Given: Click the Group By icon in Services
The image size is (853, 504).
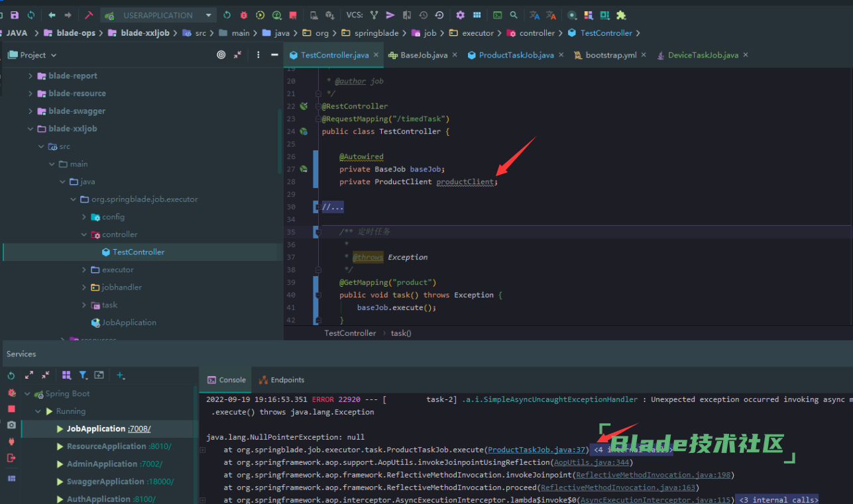Looking at the screenshot, I should point(66,375).
